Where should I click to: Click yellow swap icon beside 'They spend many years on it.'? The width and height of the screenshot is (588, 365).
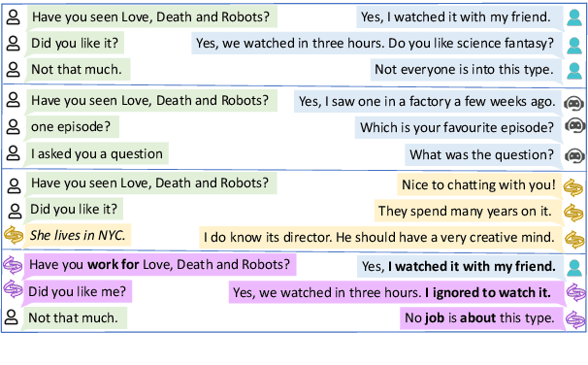pos(573,213)
